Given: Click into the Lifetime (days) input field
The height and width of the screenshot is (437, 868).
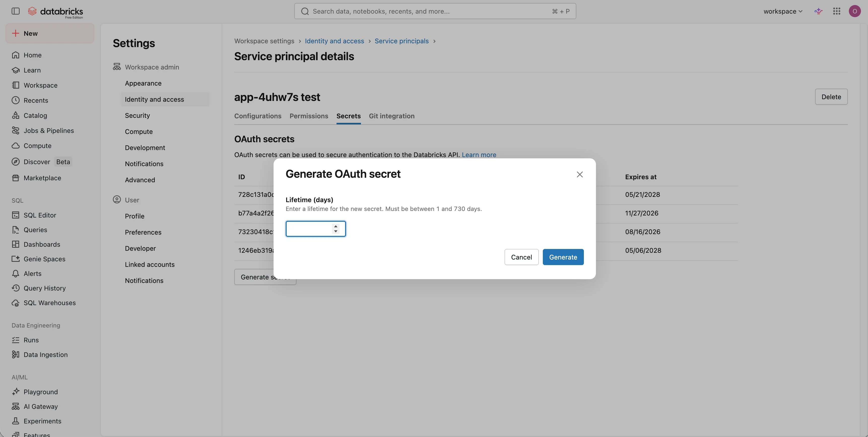Looking at the screenshot, I should pyautogui.click(x=315, y=229).
